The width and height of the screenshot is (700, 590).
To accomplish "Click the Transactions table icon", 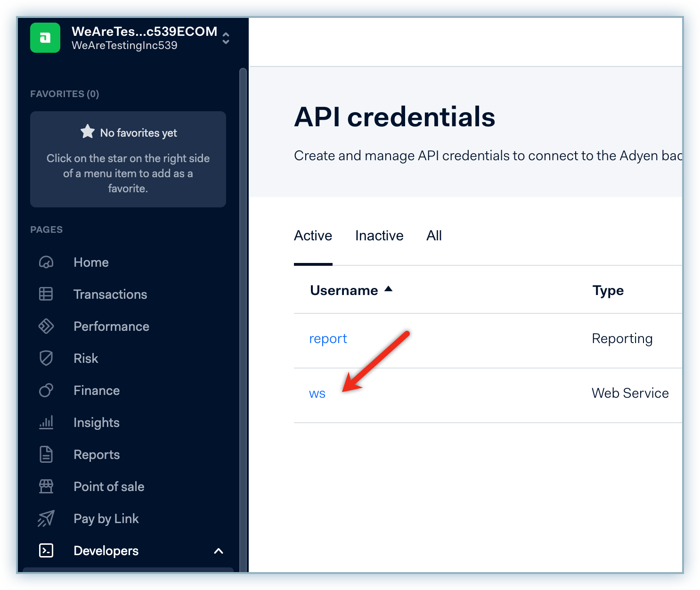I will click(46, 294).
